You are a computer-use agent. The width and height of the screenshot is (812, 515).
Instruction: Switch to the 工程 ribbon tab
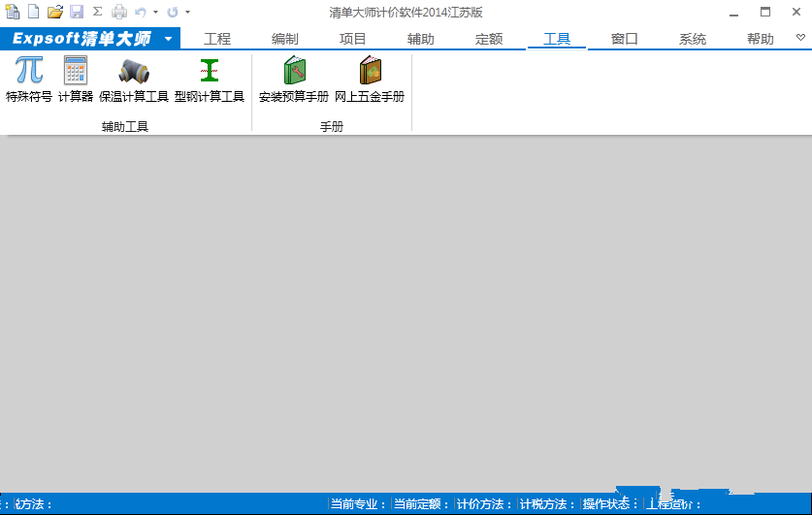pos(217,39)
